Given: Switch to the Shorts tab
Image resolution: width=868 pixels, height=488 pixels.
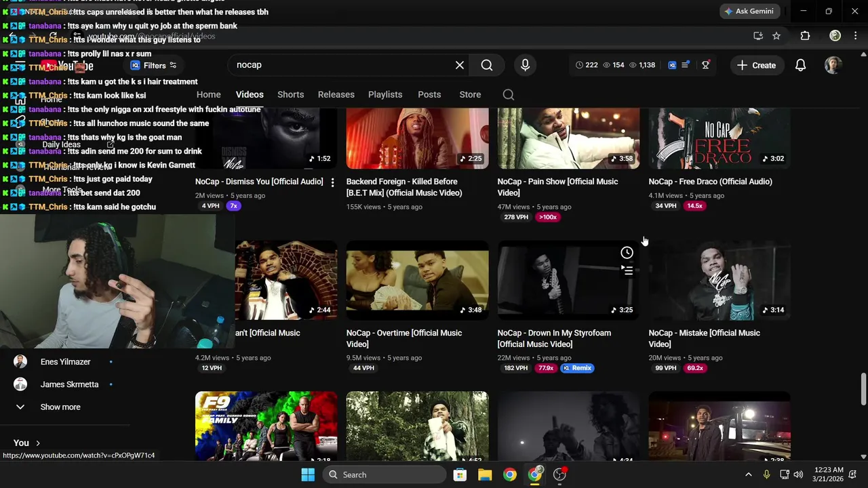Looking at the screenshot, I should [290, 95].
